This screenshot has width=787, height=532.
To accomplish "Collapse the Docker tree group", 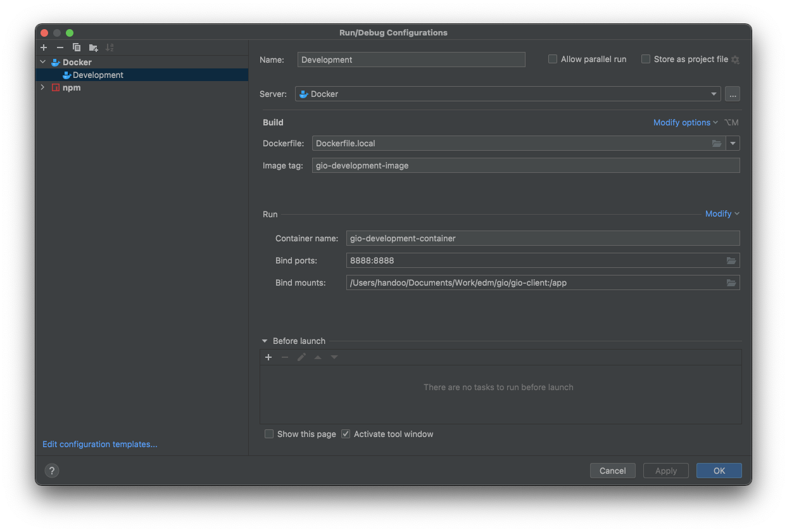I will click(x=42, y=62).
